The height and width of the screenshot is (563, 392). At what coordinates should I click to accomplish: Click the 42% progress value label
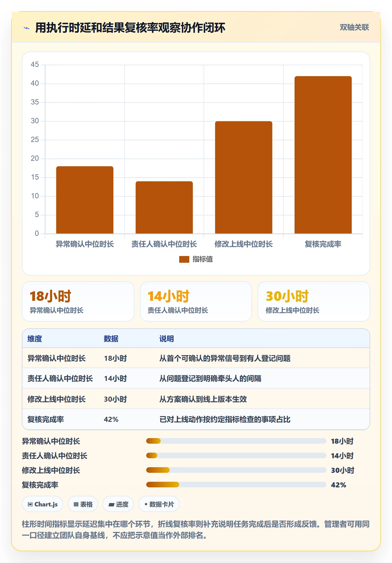point(339,485)
